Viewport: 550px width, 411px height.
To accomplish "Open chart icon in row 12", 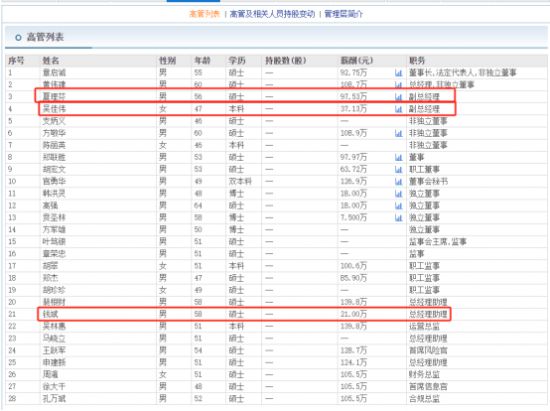I will [x=398, y=206].
